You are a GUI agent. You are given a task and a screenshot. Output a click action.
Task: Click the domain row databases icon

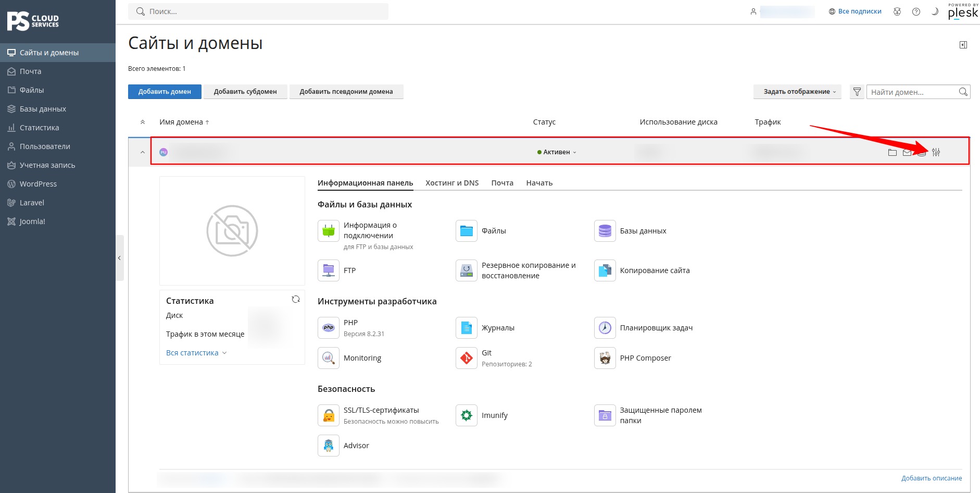[922, 152]
